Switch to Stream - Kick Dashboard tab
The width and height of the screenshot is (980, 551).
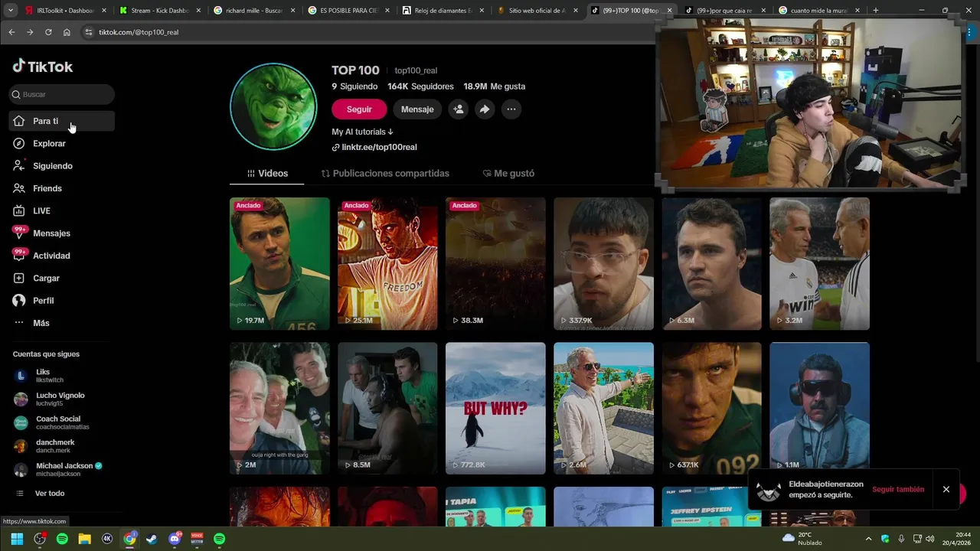[x=159, y=11]
